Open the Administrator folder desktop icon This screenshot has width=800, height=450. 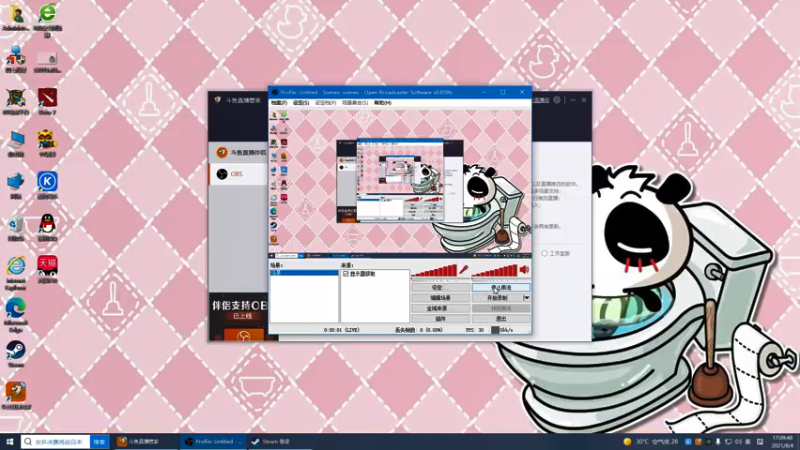(x=16, y=18)
